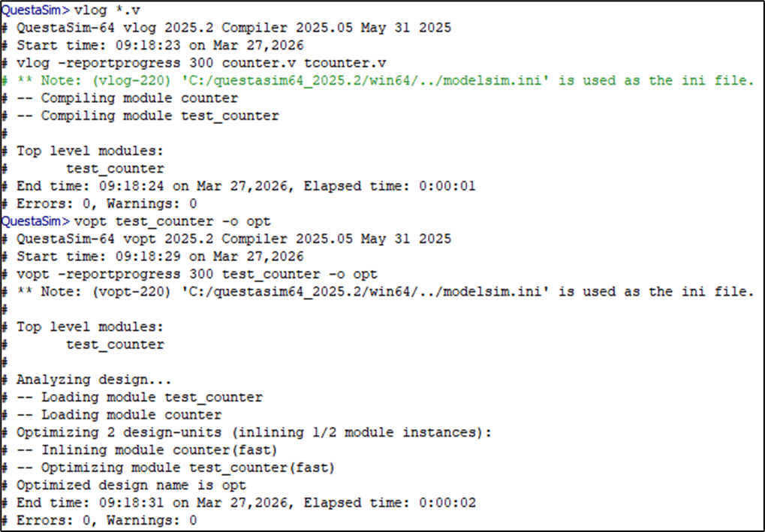
Task: Click the 'Optimizing 2 design-units' line
Action: (248, 432)
